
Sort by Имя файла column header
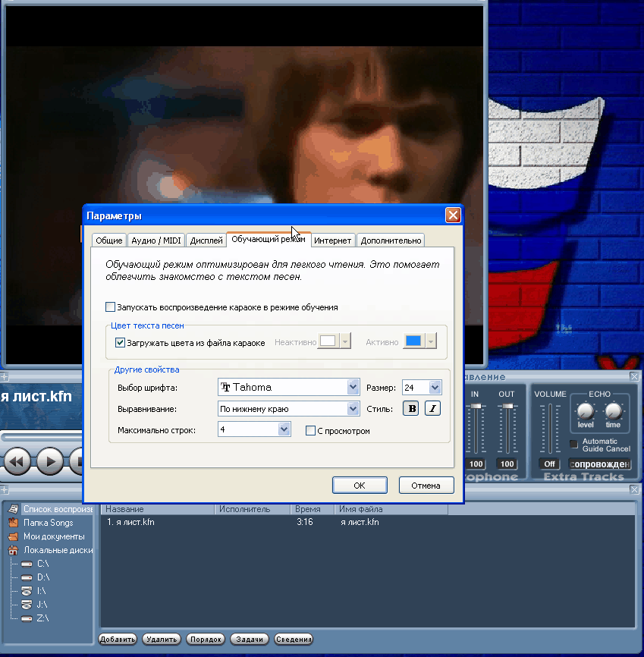click(x=391, y=509)
